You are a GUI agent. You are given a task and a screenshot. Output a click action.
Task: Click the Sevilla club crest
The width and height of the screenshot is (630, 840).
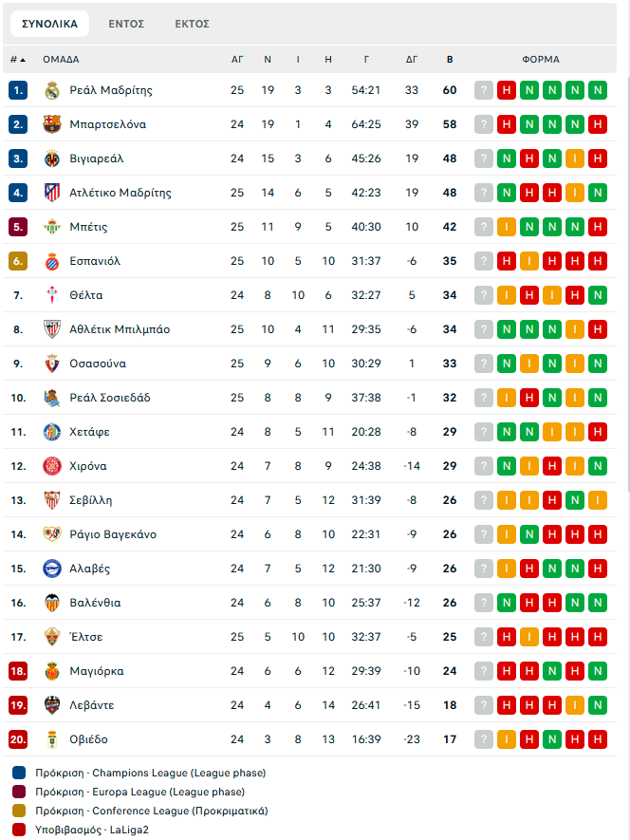click(x=52, y=500)
